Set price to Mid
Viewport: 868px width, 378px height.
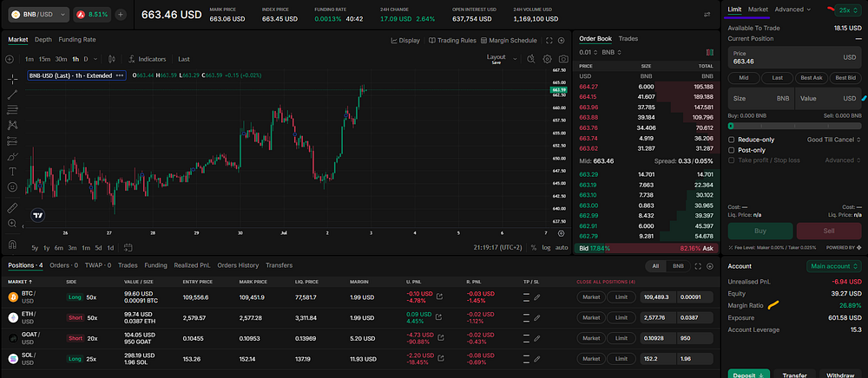744,79
